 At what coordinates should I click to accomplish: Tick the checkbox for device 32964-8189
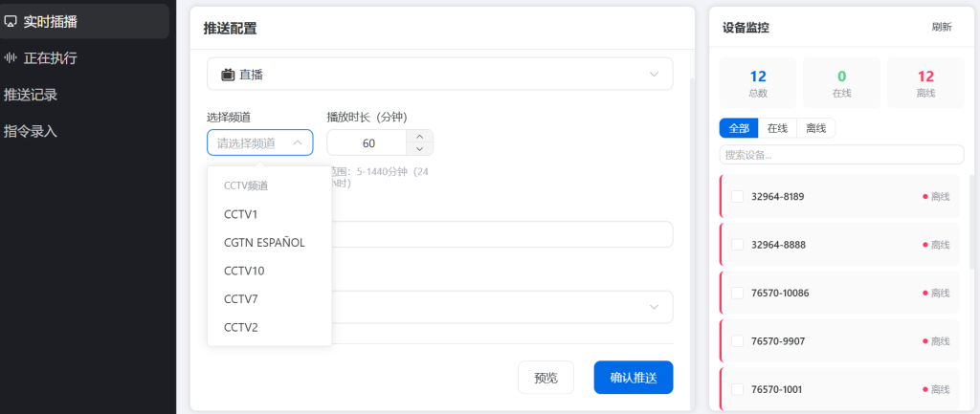tap(737, 196)
